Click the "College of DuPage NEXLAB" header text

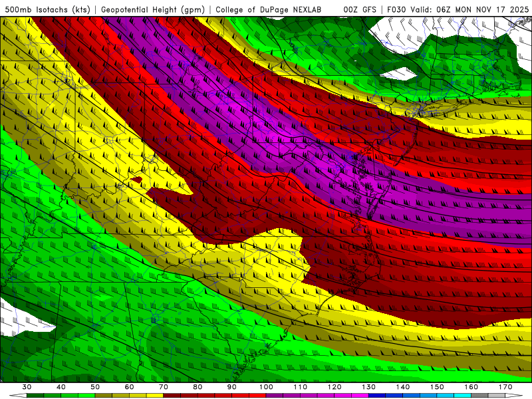pyautogui.click(x=269, y=10)
